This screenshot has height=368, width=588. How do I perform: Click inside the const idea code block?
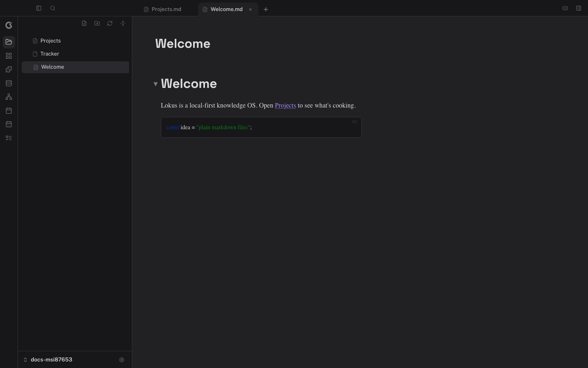coord(261,128)
